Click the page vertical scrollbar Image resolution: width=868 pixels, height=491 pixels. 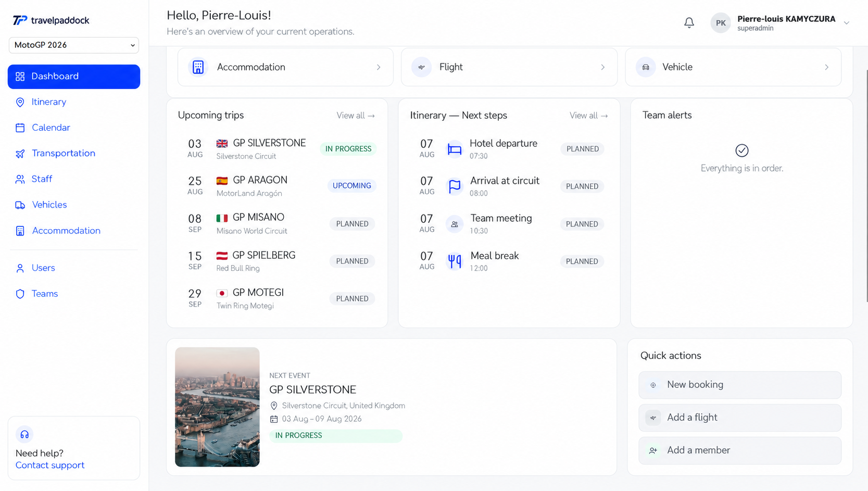click(866, 185)
